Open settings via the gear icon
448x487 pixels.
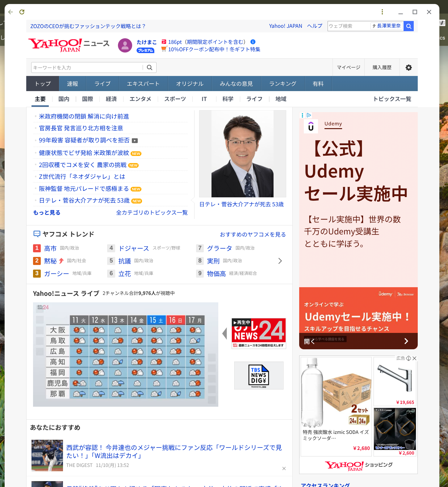click(408, 68)
